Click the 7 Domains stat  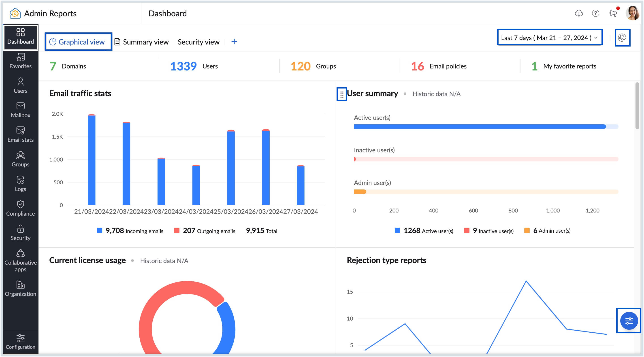tap(68, 66)
